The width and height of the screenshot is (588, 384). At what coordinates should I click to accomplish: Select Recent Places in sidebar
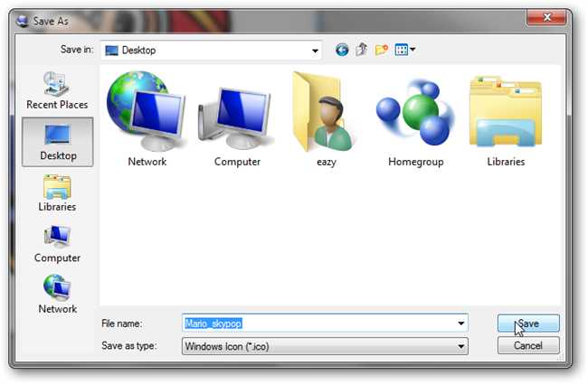[57, 90]
